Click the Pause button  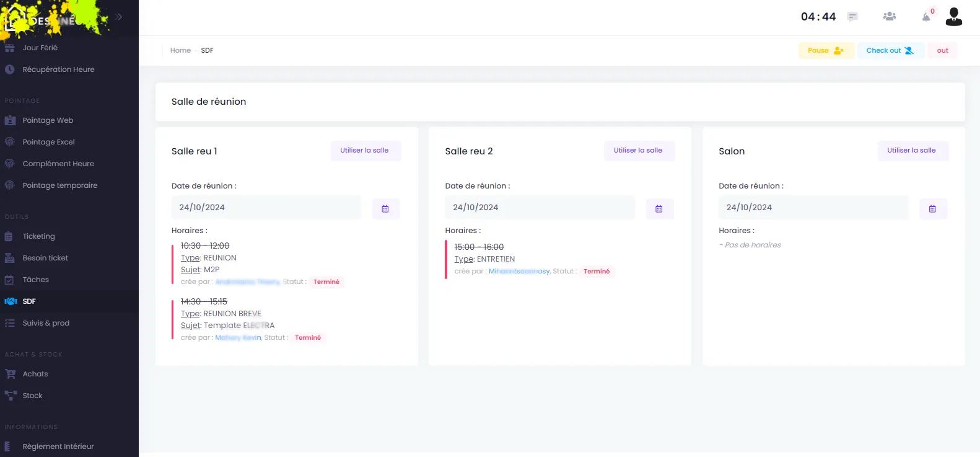point(826,51)
